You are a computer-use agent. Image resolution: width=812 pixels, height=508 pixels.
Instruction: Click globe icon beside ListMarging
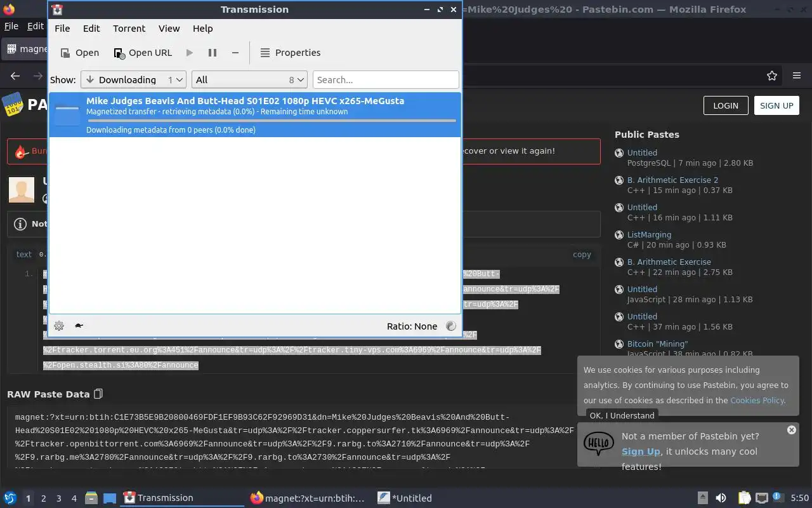(x=619, y=235)
